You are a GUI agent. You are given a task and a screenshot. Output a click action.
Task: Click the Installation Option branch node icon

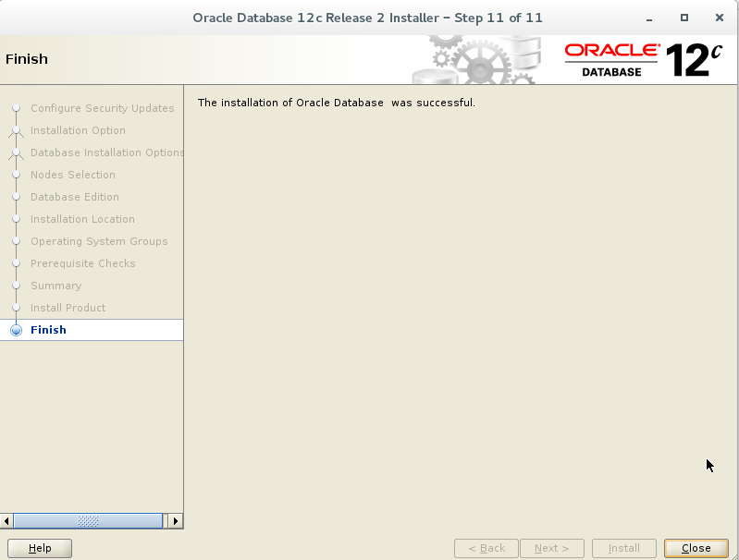[16, 131]
